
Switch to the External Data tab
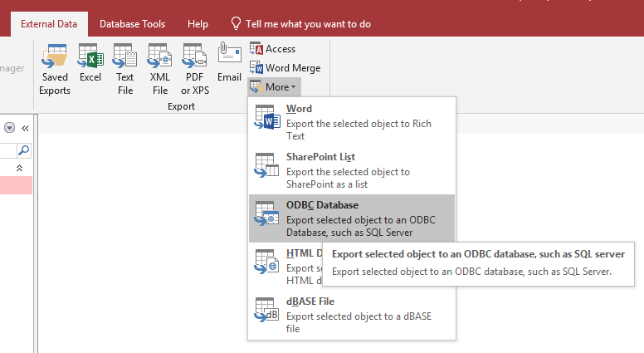click(49, 24)
